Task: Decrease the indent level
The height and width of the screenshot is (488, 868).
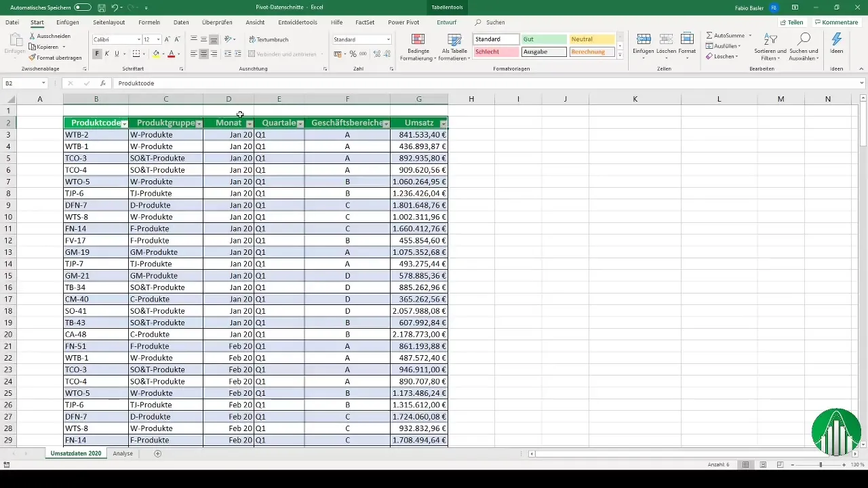Action: [227, 54]
